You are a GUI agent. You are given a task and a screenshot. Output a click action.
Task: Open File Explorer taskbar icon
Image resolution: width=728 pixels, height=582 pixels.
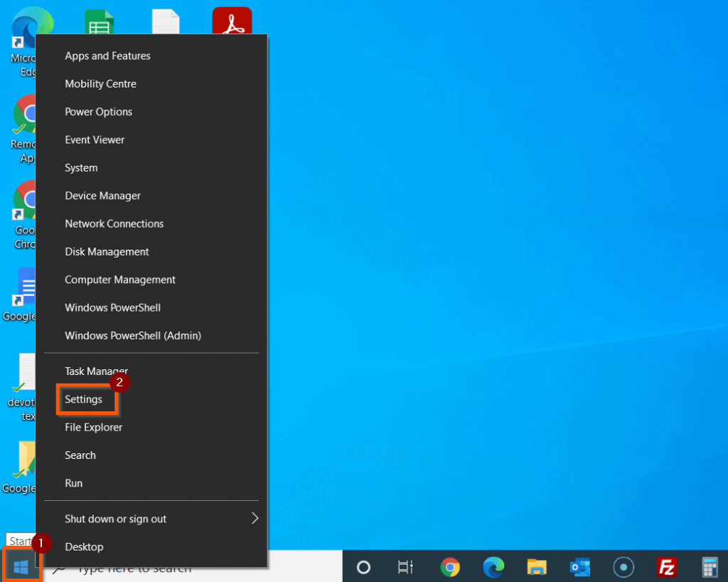(537, 567)
